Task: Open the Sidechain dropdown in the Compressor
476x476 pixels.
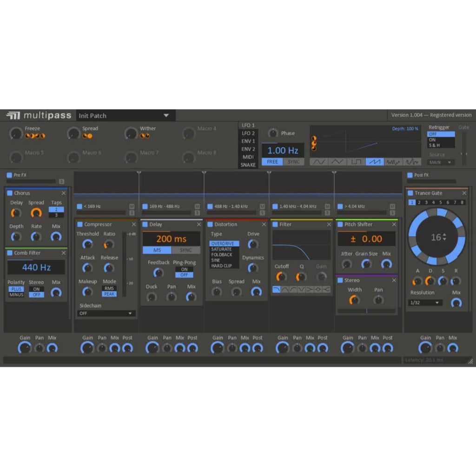Action: coord(106,313)
